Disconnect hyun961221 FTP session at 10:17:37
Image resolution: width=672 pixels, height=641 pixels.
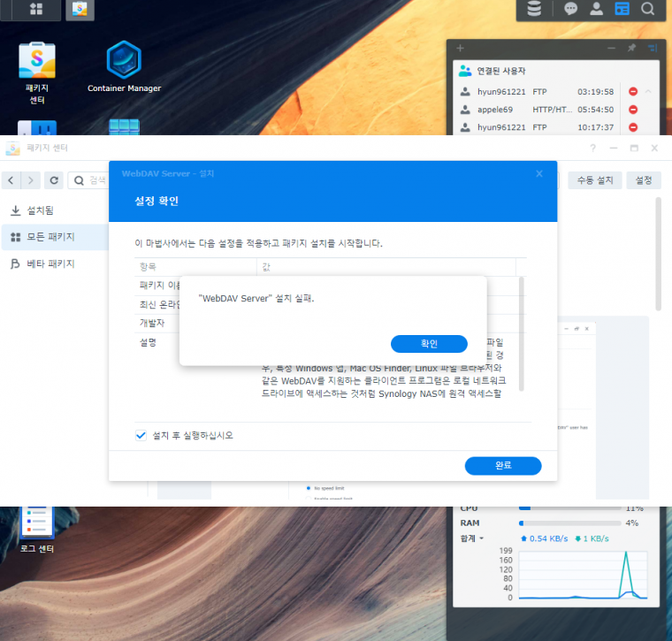pyautogui.click(x=633, y=127)
